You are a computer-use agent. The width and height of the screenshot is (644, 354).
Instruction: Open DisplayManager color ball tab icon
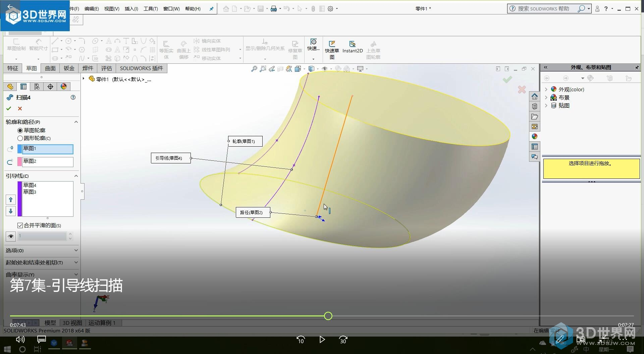pyautogui.click(x=64, y=87)
